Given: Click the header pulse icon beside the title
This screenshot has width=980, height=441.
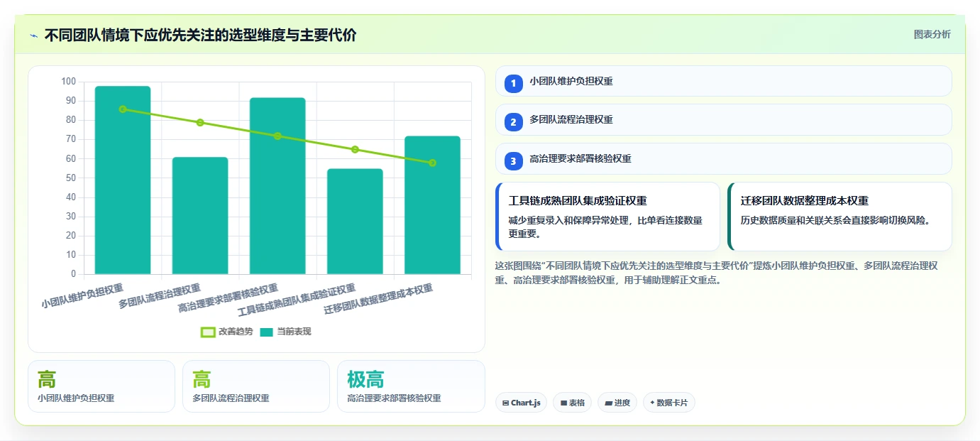Looking at the screenshot, I should (x=33, y=36).
